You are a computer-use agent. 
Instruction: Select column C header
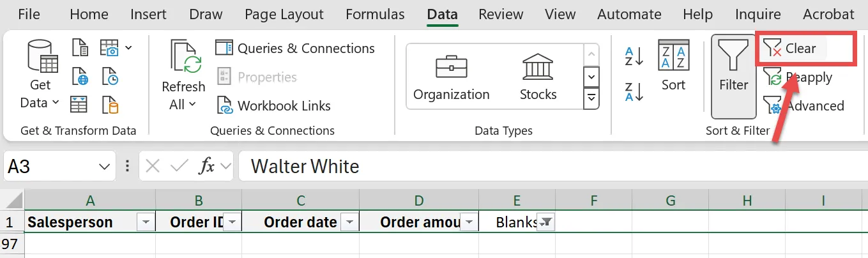point(300,201)
